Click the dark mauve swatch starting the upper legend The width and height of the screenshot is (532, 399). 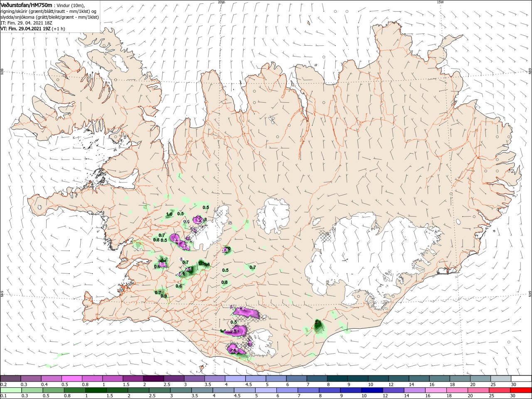(10, 379)
